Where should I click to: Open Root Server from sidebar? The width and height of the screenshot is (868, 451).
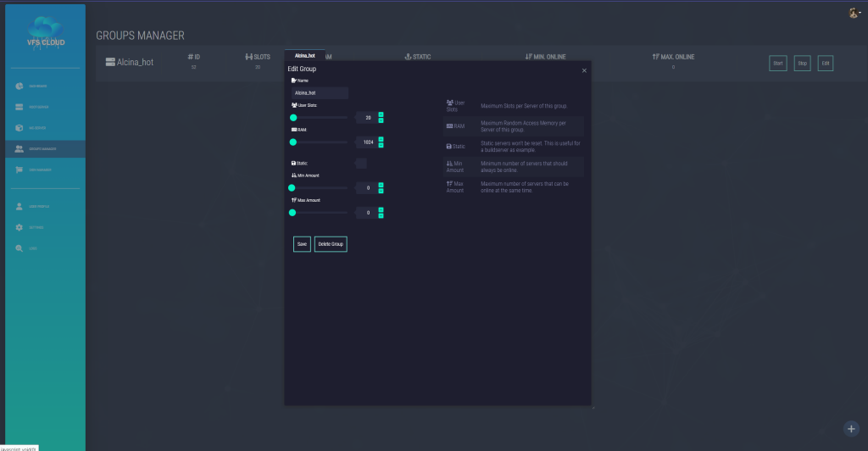click(x=19, y=108)
